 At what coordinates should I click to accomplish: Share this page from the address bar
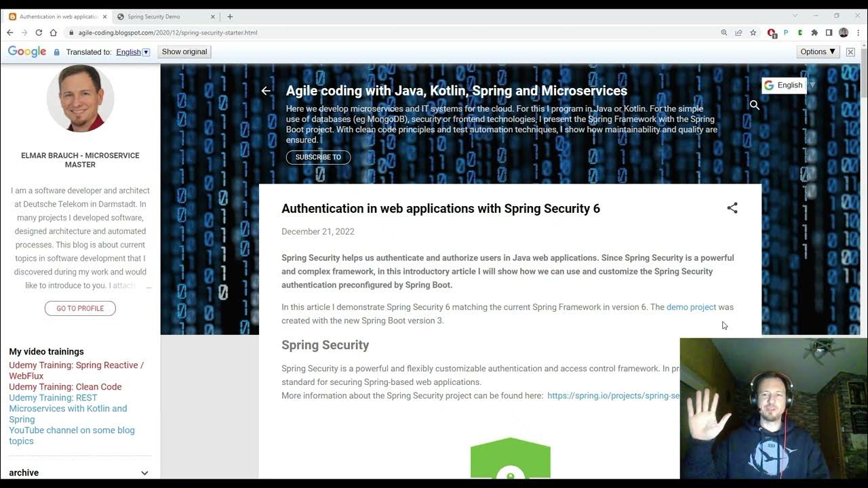(738, 33)
